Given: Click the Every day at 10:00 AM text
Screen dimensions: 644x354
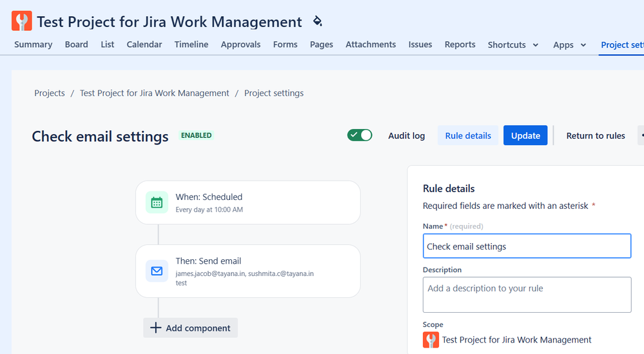Looking at the screenshot, I should [209, 210].
